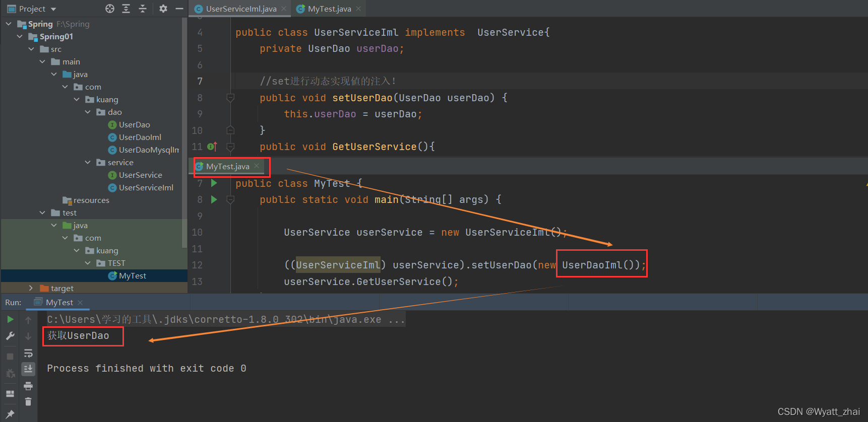Clear console with the trash icon

(x=28, y=401)
